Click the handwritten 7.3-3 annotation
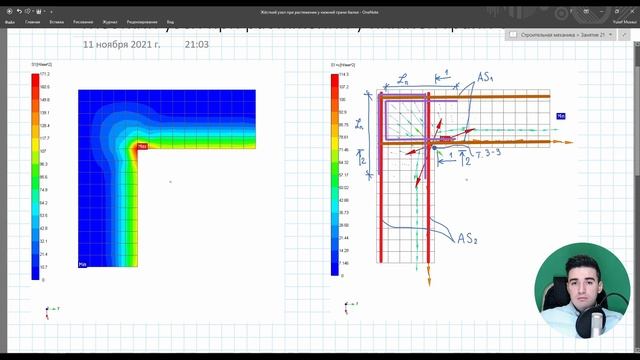Viewport: 640px width, 360px height. 488,154
